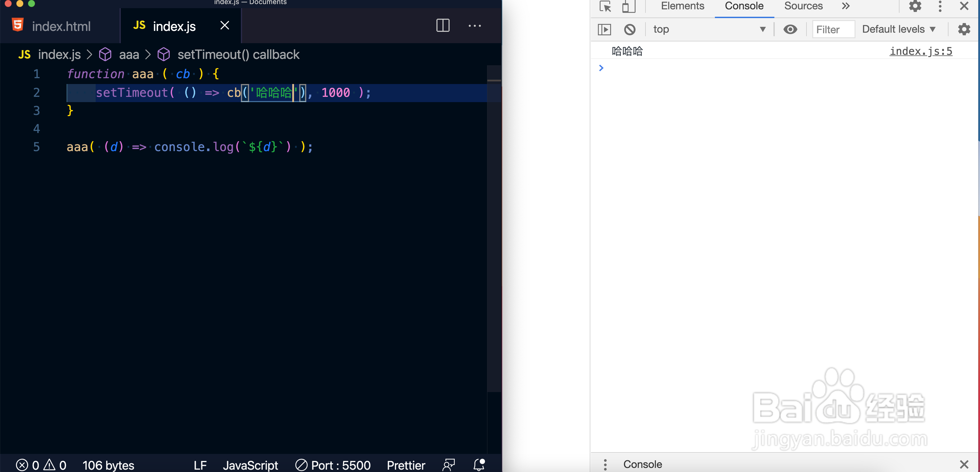The height and width of the screenshot is (472, 980).
Task: Click the split editor icon
Action: 443,25
